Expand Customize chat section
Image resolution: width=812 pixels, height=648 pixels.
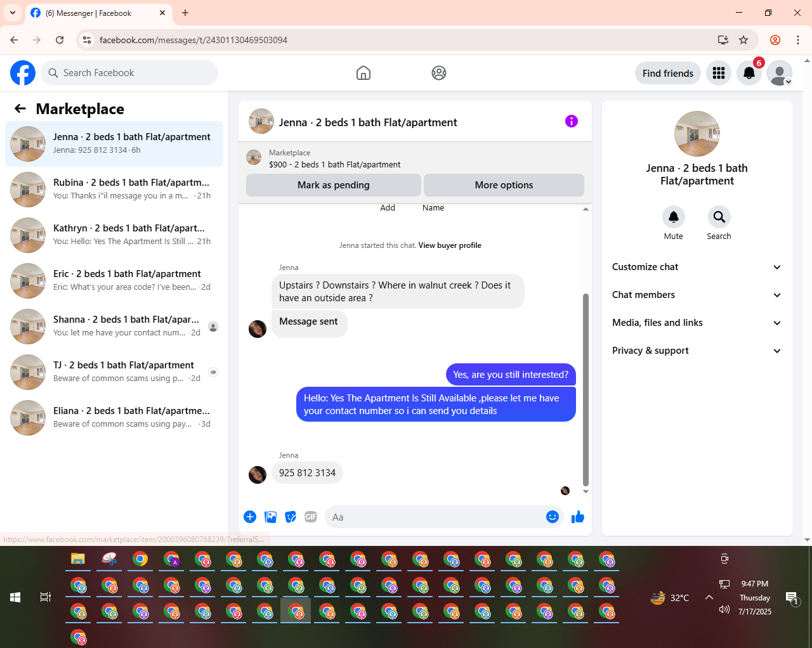click(x=697, y=267)
